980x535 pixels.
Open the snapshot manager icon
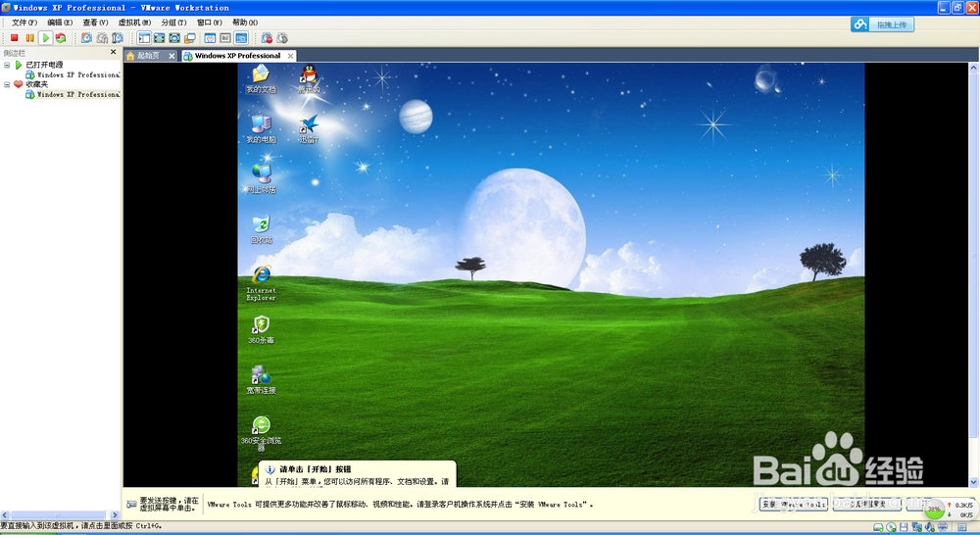point(117,38)
